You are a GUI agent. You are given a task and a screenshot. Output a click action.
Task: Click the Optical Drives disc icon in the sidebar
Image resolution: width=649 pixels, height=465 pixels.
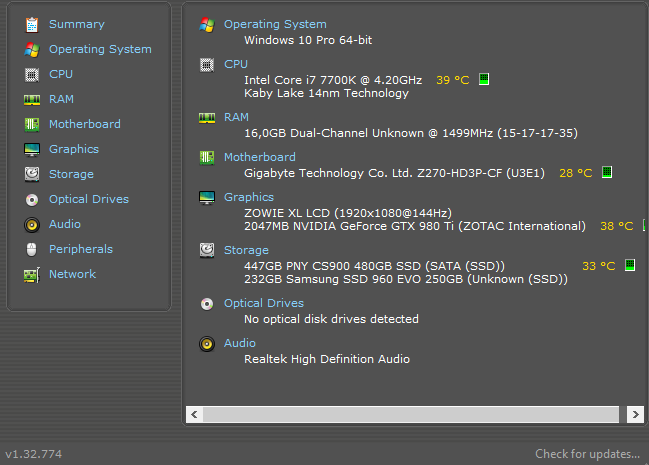(x=31, y=199)
